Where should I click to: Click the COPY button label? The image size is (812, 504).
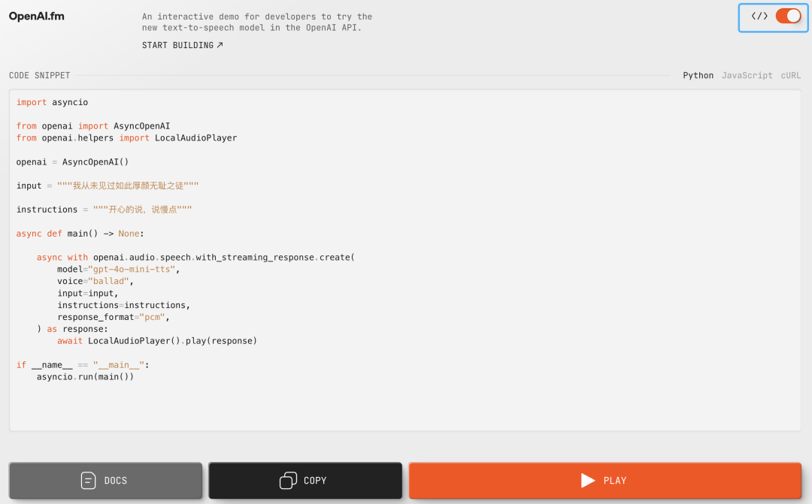(315, 481)
